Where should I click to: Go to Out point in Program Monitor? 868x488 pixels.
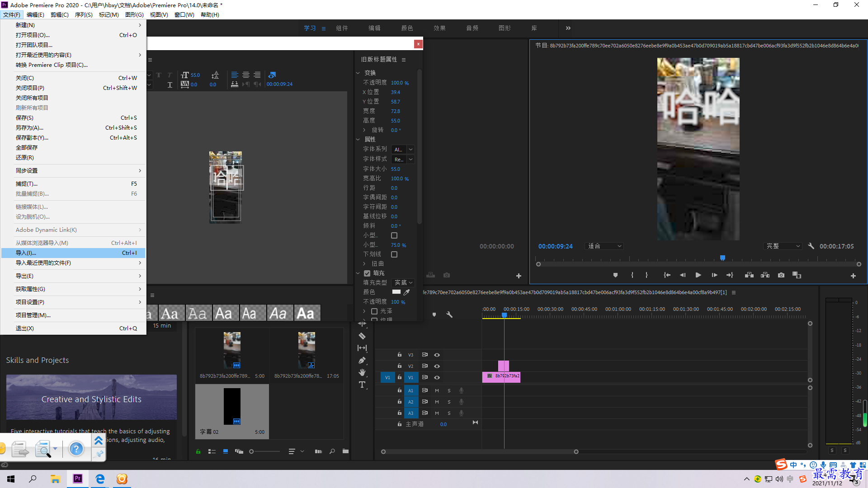(730, 275)
